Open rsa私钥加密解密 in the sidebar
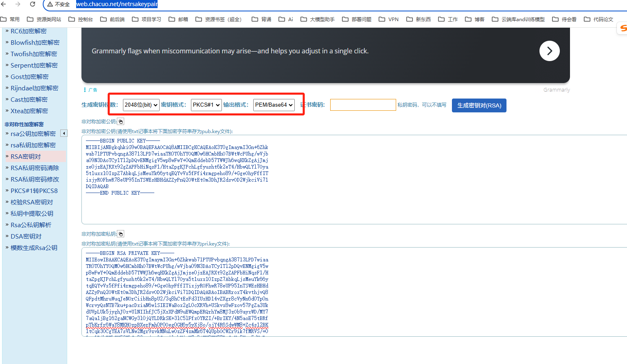Viewport: 627px width, 364px height. (33, 145)
